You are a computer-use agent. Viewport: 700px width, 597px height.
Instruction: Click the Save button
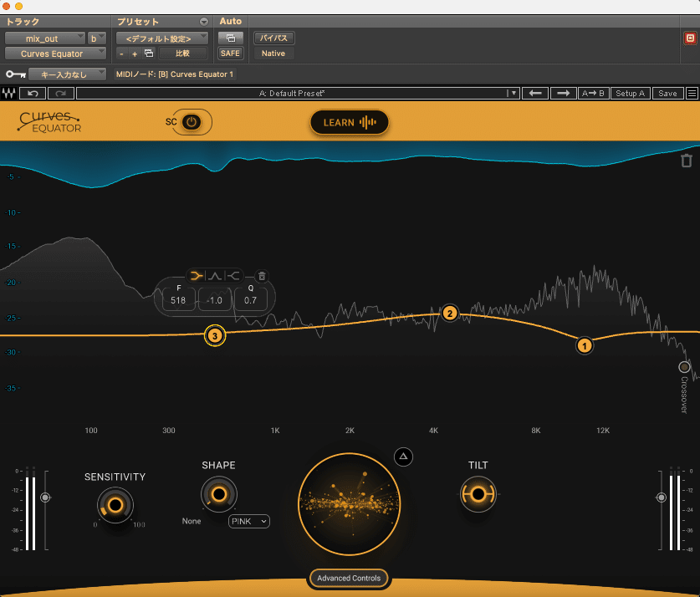pos(667,94)
